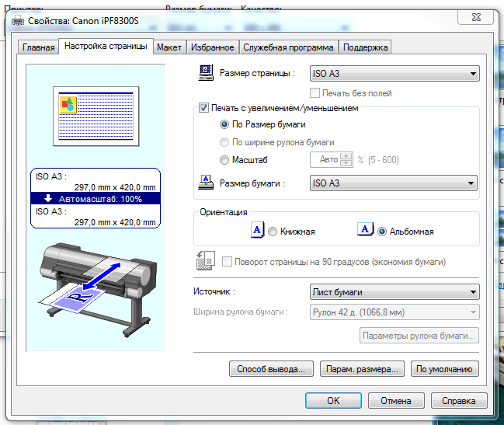
Task: Select По ширине рулона бумаги option
Action: (x=224, y=141)
